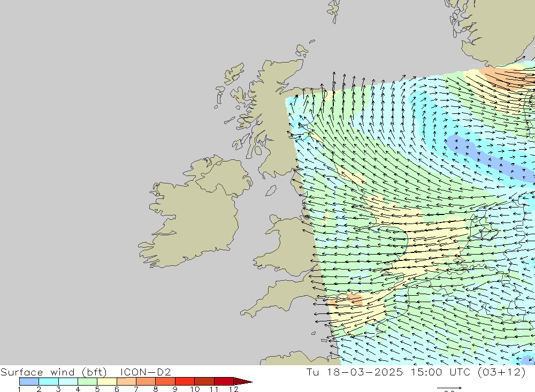Screen dimensions: 535x392
Task: Click the blue Beaufort 1–2 legend swatch
Action: pyautogui.click(x=29, y=381)
